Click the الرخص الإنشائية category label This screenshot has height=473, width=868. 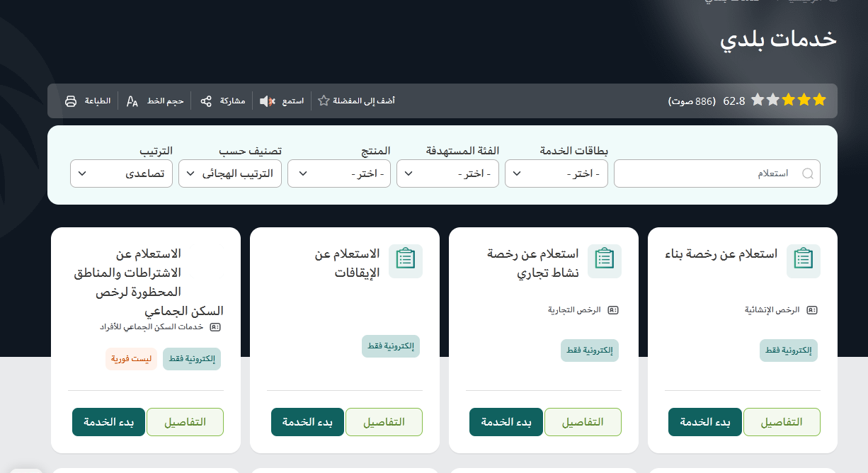point(772,310)
